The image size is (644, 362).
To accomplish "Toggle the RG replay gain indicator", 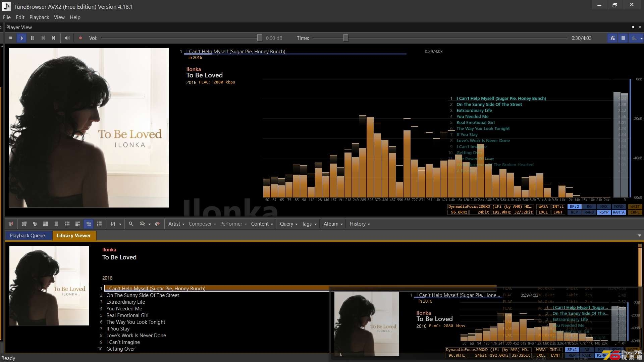I will [x=589, y=207].
